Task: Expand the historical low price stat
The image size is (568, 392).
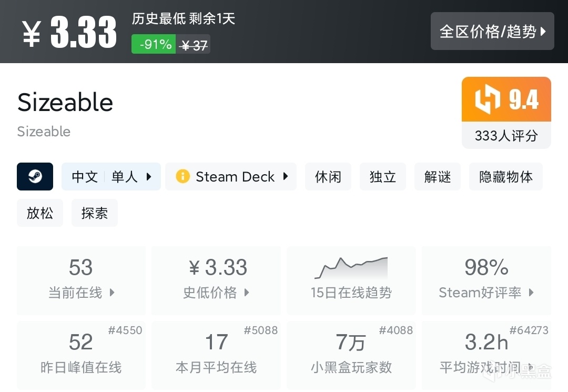Action: [216, 280]
